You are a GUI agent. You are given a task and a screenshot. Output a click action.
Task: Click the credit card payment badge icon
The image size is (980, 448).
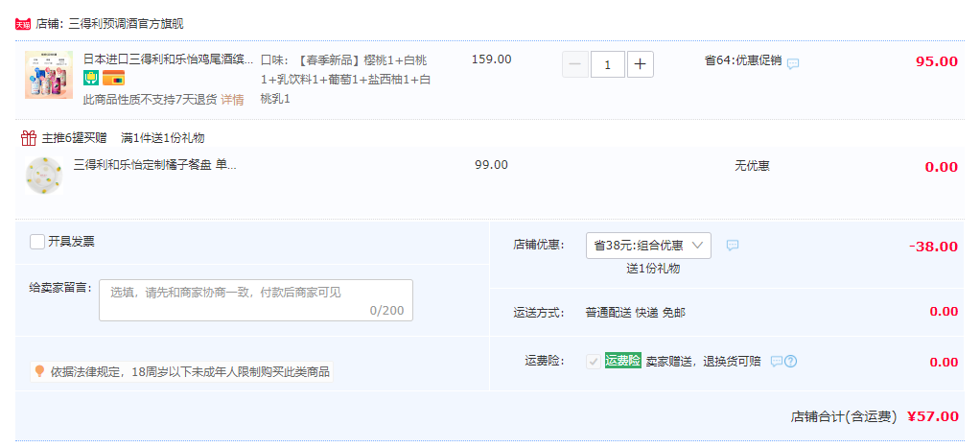114,79
